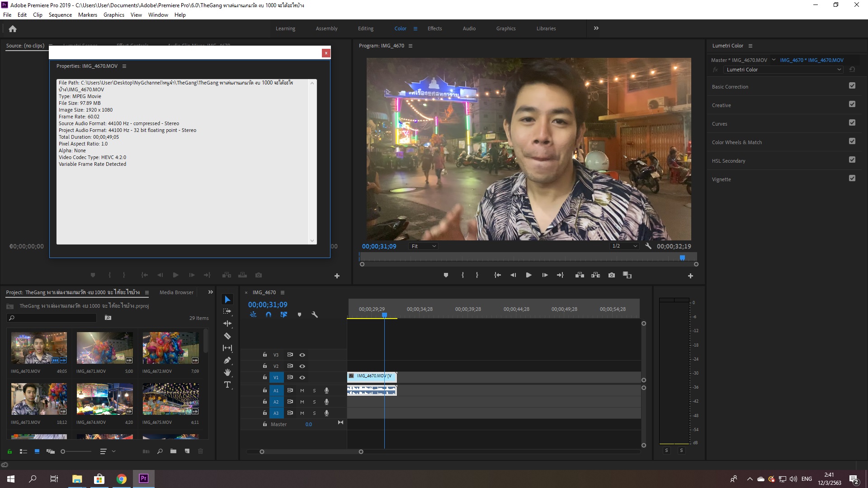Expand Color Wheels & Match section
The image size is (868, 488).
(736, 142)
